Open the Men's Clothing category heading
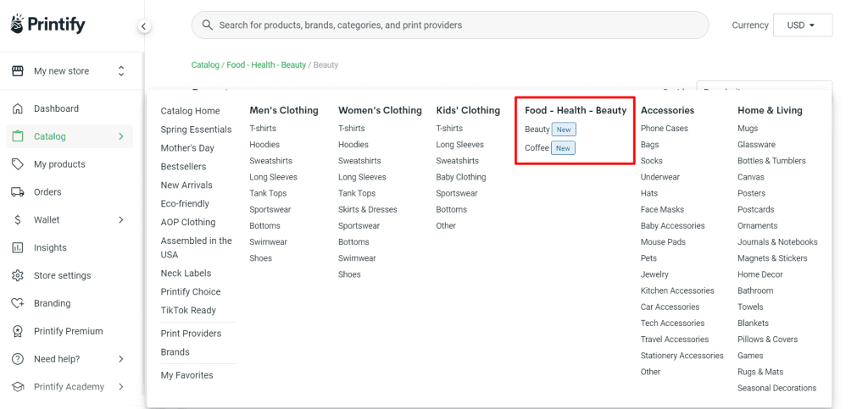Screen dimensions: 868x409 point(284,111)
